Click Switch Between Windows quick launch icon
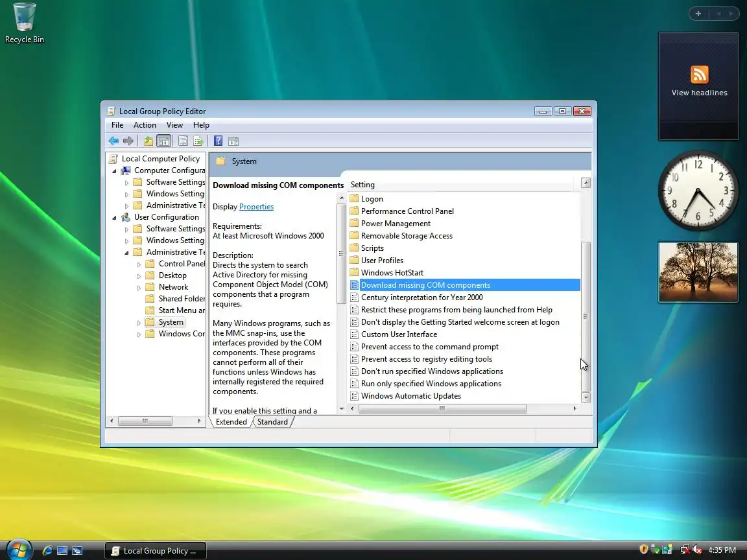747x560 pixels. (x=77, y=550)
